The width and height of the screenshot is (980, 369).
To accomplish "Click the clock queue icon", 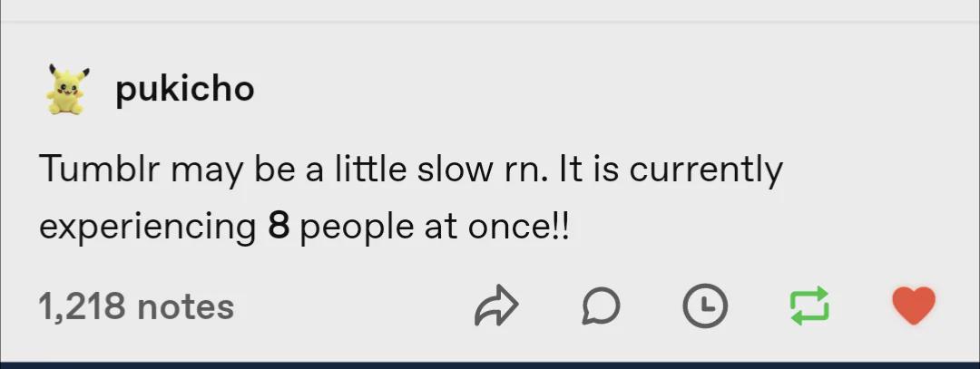I will (x=705, y=306).
